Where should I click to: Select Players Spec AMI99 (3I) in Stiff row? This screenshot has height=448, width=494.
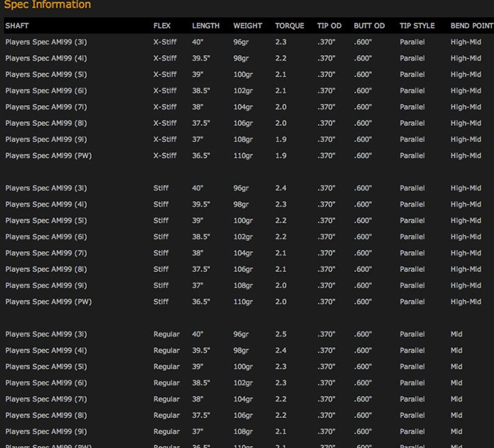click(46, 188)
